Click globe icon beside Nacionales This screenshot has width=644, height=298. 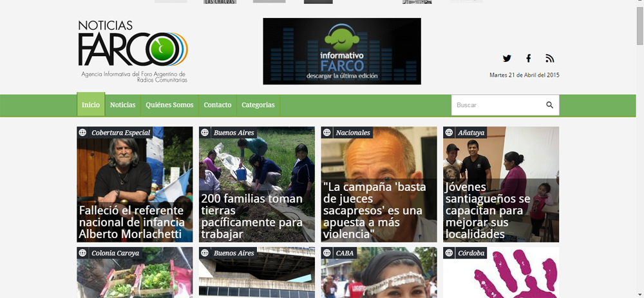(x=327, y=132)
